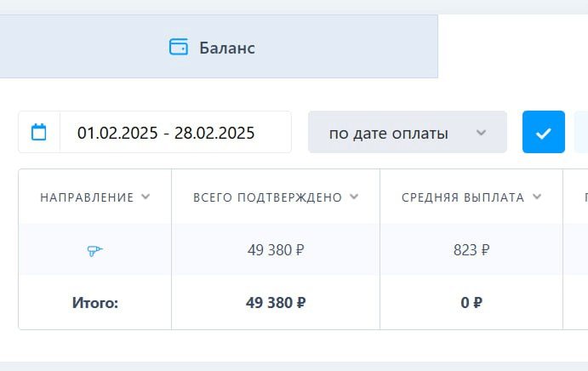Apply the filter with the blue checkmark button
The width and height of the screenshot is (588, 371).
pyautogui.click(x=544, y=132)
